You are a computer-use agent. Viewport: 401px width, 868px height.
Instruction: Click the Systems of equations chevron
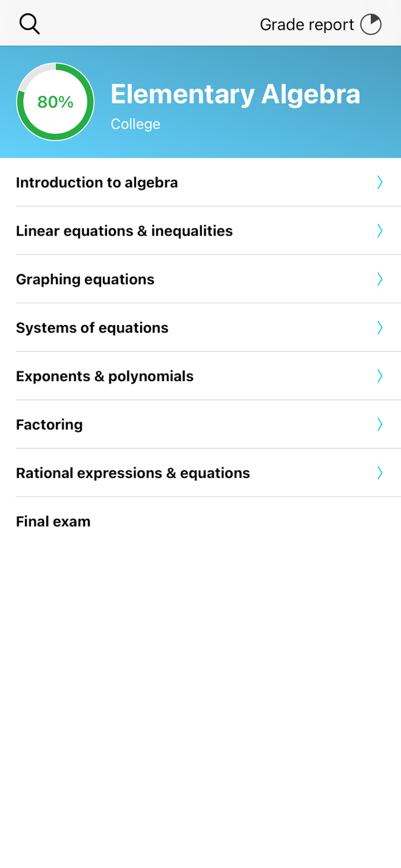pyautogui.click(x=380, y=328)
